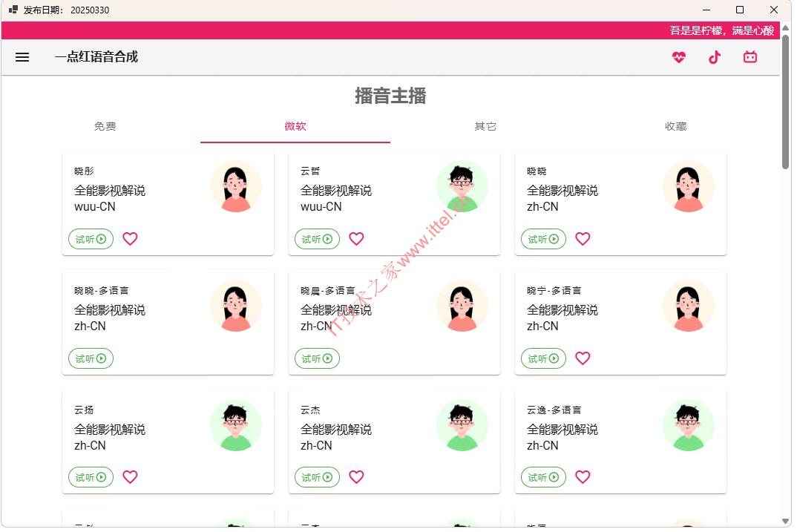Click 晓彤's female avatar
This screenshot has height=532, width=797.
(236, 186)
